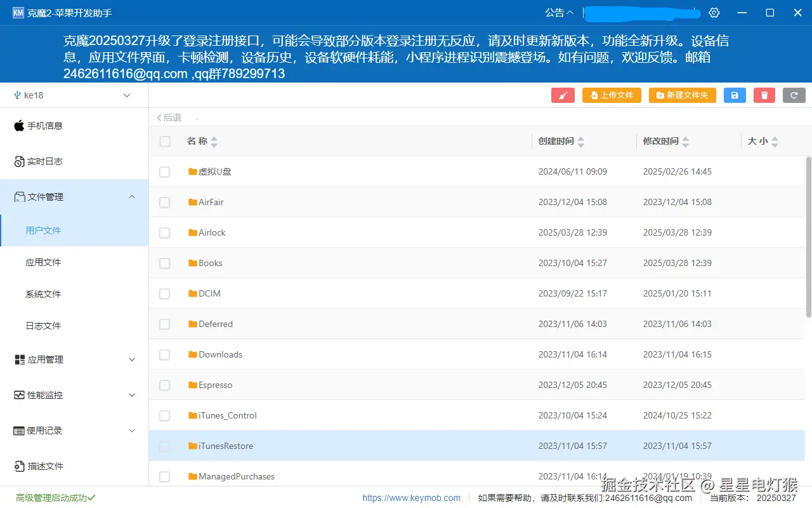Click the 新建文件夹 button

tap(683, 95)
